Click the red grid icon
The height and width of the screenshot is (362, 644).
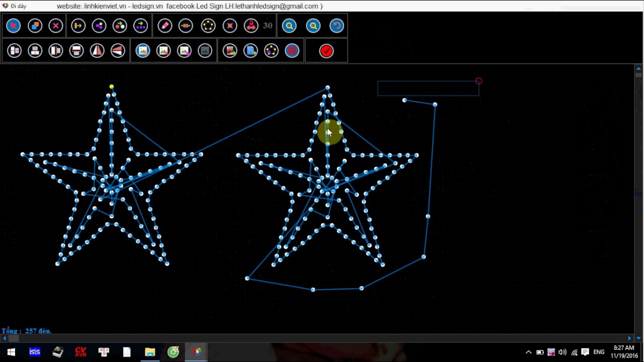click(x=292, y=51)
